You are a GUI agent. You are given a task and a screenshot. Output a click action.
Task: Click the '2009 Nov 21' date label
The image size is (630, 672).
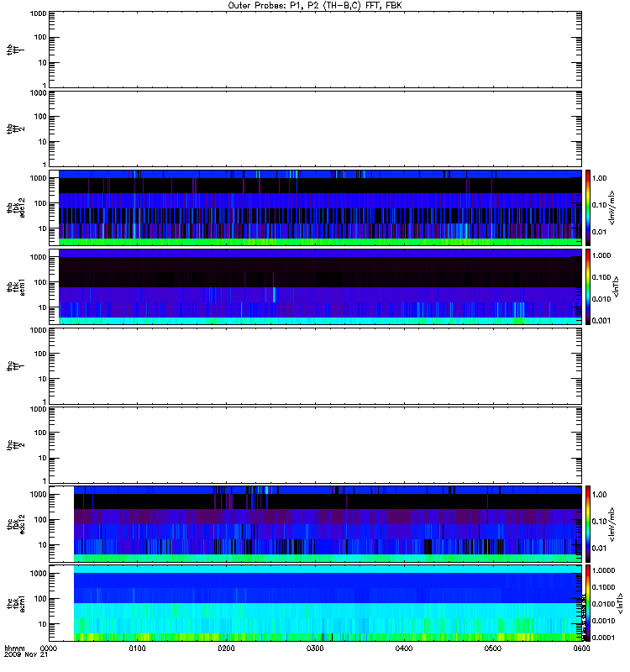coord(26,655)
